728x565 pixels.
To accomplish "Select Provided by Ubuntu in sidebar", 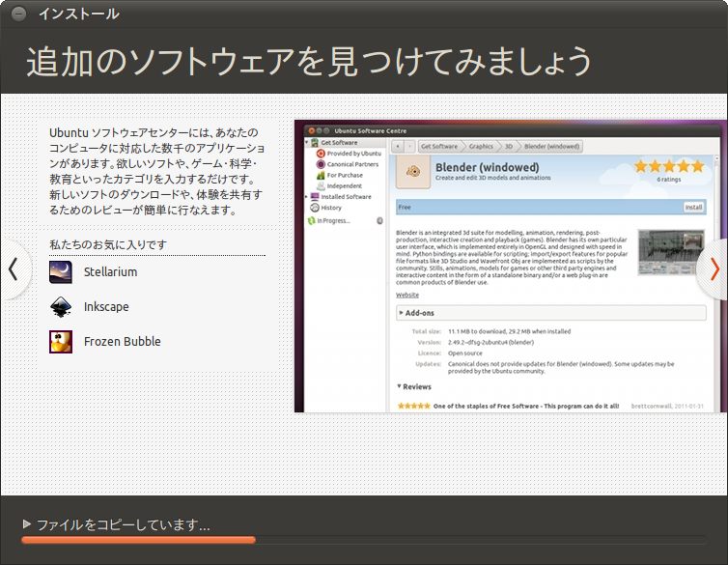I will (353, 154).
